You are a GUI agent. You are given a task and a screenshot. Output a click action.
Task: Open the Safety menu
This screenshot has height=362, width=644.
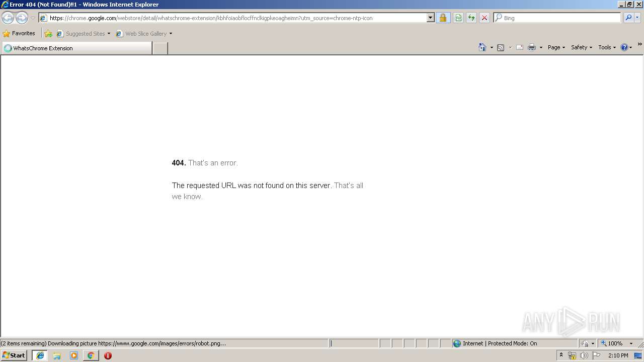[x=582, y=47]
